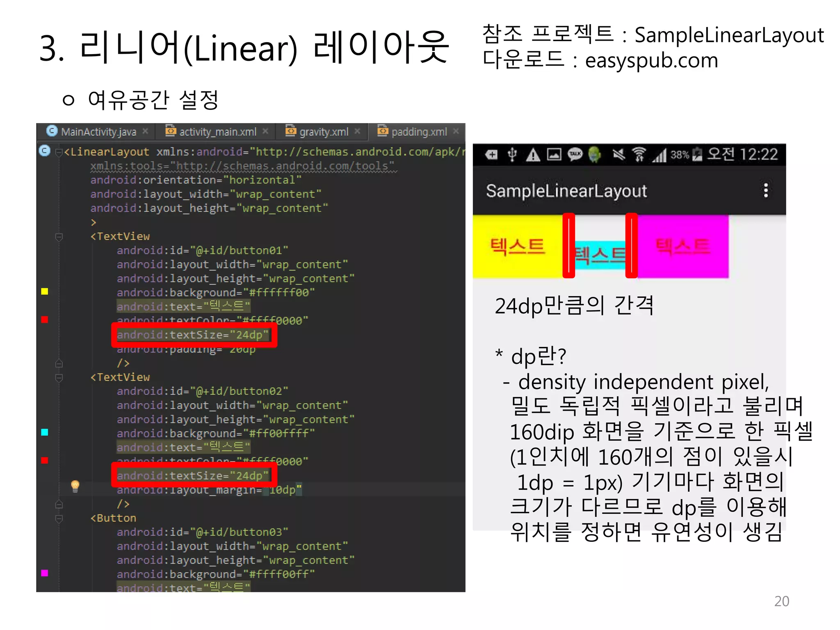Image resolution: width=840 pixels, height=630 pixels.
Task: Tap the SampleLinearLayout app title
Action: [566, 191]
